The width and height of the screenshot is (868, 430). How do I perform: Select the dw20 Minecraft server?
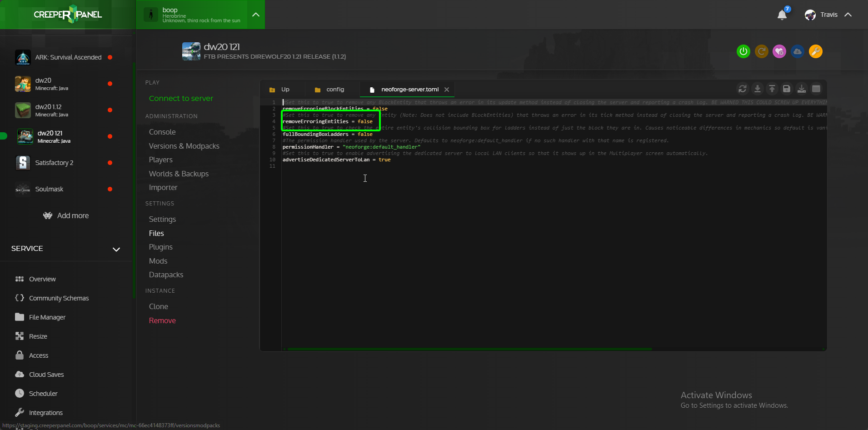pos(64,84)
